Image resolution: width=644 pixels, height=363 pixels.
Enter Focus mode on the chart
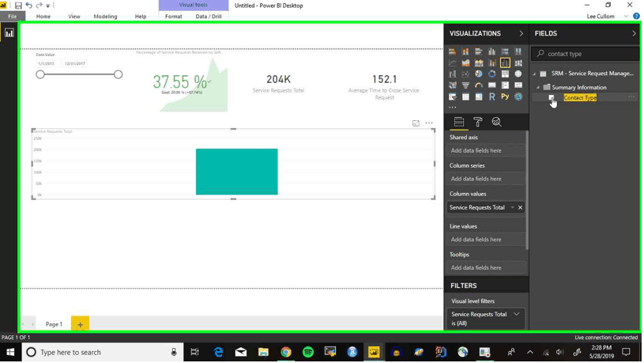416,123
